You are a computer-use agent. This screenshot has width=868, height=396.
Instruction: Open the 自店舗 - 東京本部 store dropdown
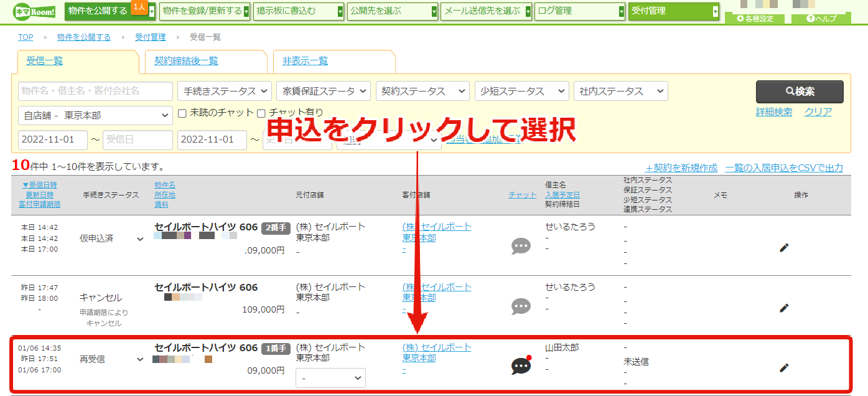[x=96, y=115]
